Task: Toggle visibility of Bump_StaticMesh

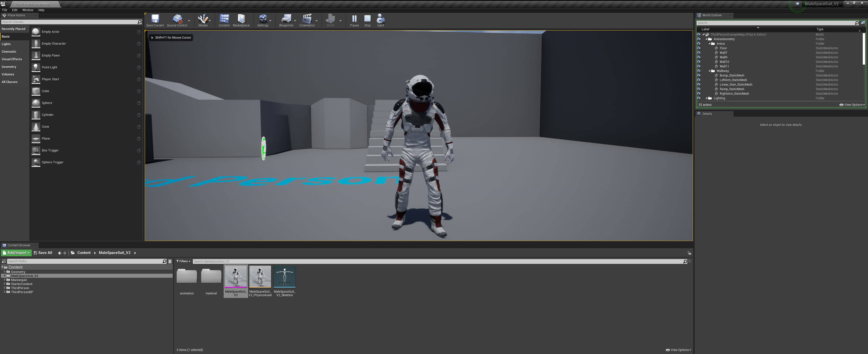Action: coord(698,75)
